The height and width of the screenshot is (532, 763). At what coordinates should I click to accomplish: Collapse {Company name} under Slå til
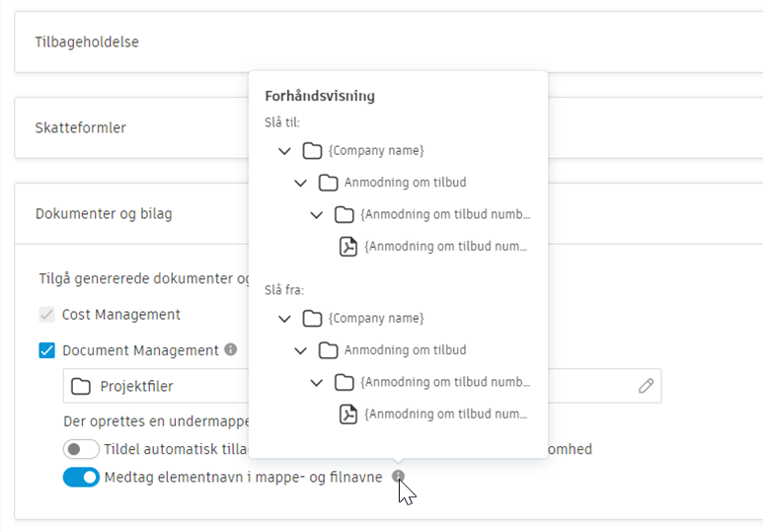tap(284, 151)
